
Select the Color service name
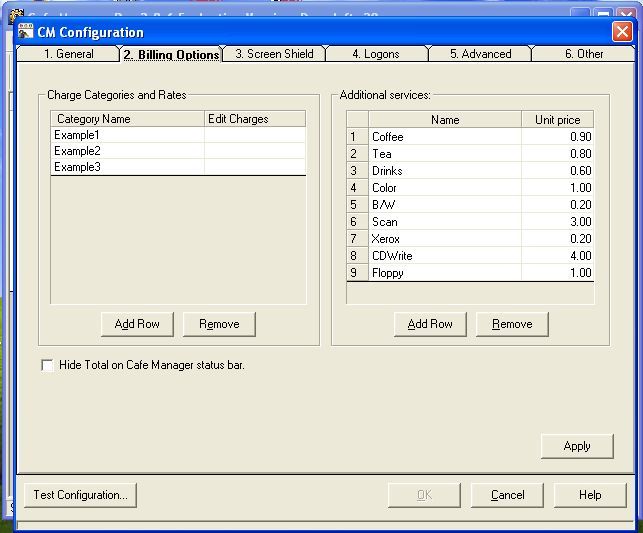point(445,188)
